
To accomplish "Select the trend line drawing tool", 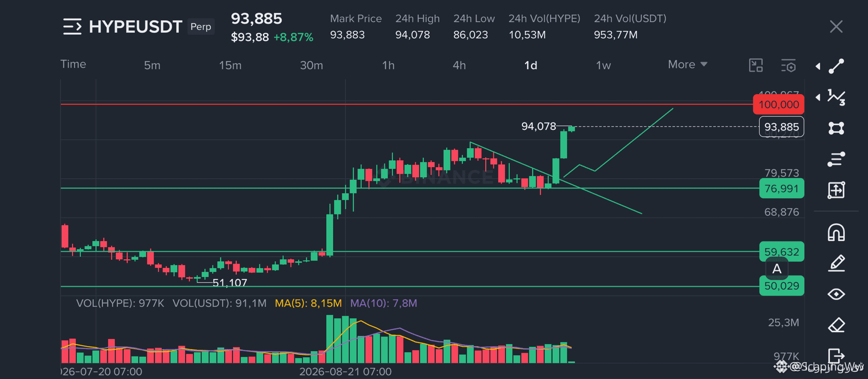I will 836,66.
